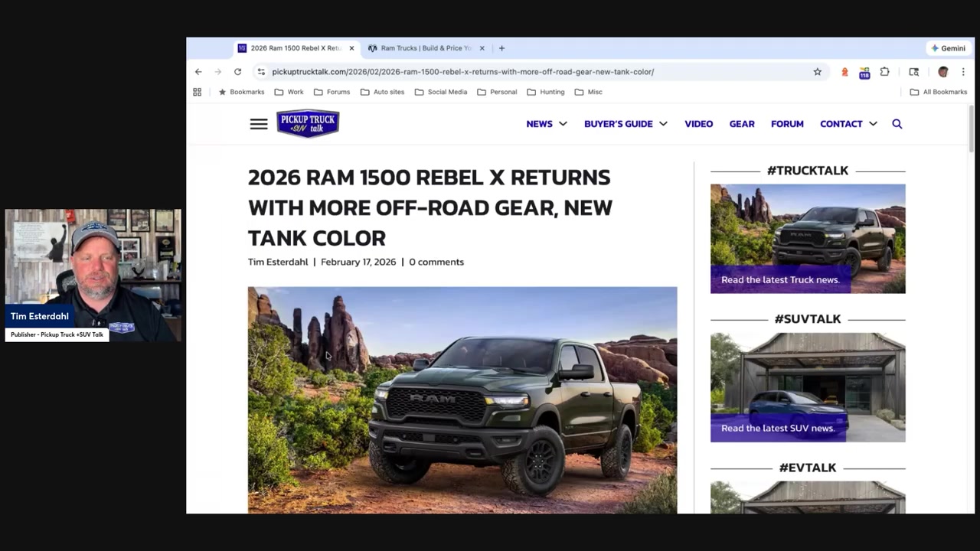Open site search with magnifier icon
The width and height of the screenshot is (980, 551).
[897, 124]
